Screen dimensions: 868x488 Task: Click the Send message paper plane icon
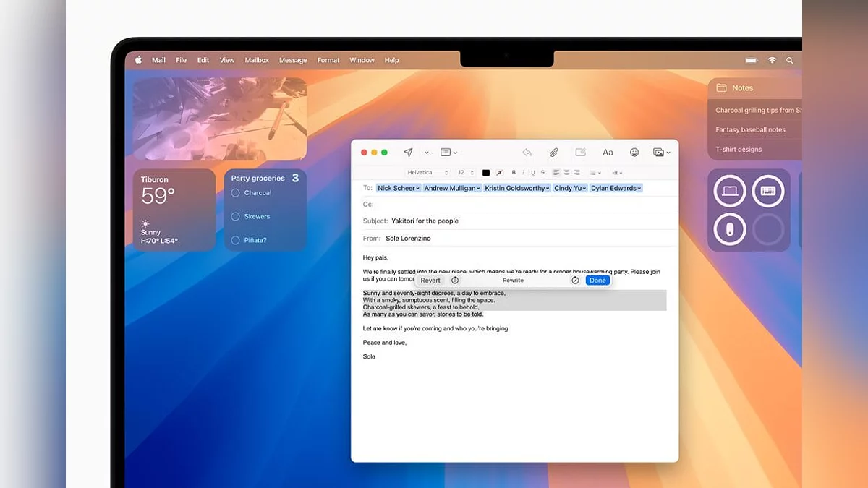[408, 153]
